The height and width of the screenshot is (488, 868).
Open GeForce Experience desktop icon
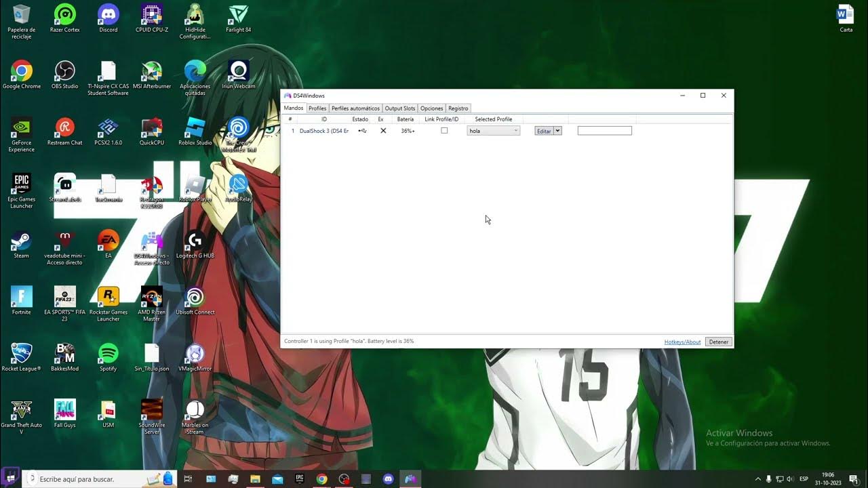point(22,135)
